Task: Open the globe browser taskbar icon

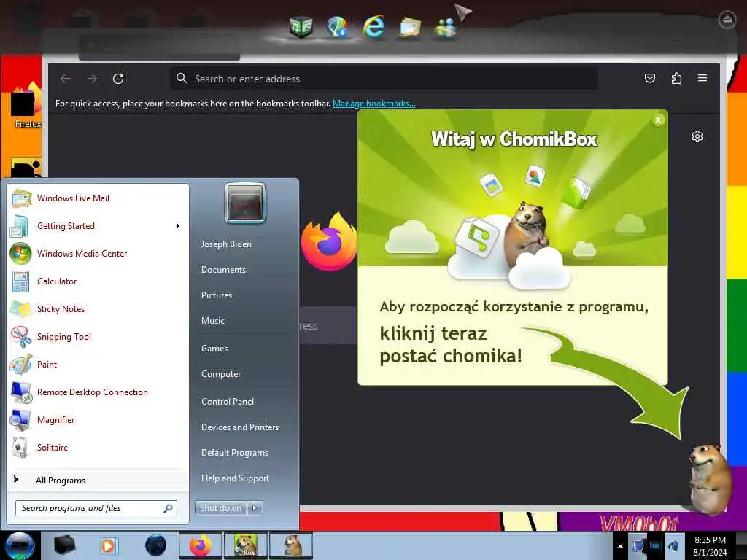Action: click(156, 545)
